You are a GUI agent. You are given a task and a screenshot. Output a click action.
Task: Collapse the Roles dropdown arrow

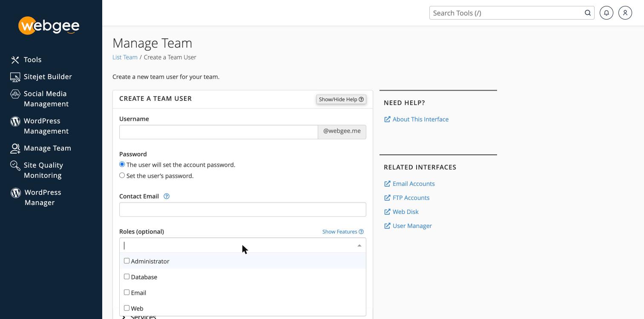pos(359,245)
